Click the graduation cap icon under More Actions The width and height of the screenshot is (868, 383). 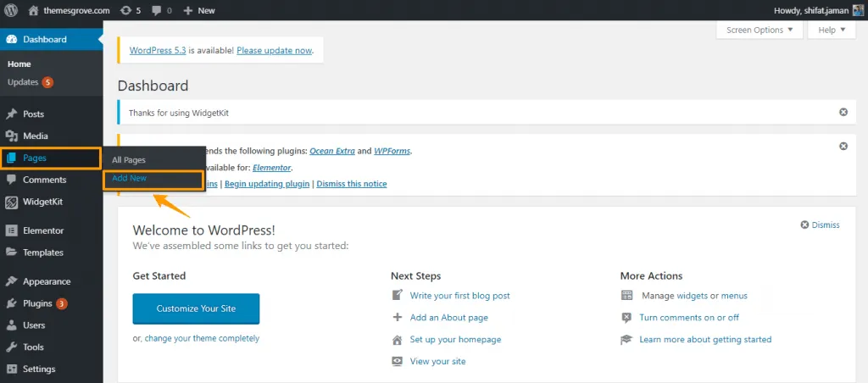[x=626, y=339]
